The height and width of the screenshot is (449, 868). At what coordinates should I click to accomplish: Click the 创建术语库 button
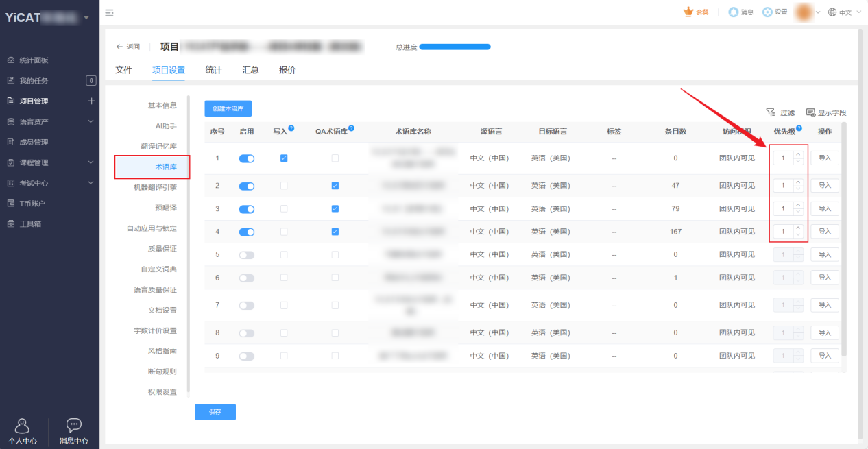228,108
